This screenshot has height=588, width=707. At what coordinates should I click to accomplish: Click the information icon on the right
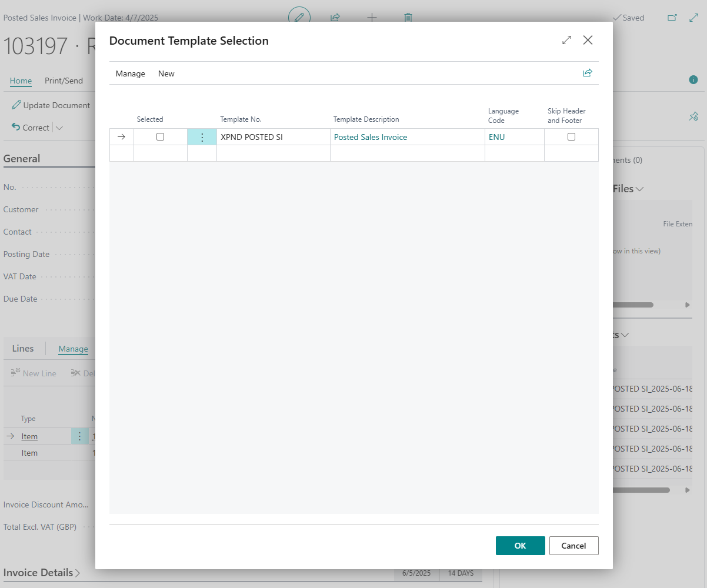(x=693, y=80)
